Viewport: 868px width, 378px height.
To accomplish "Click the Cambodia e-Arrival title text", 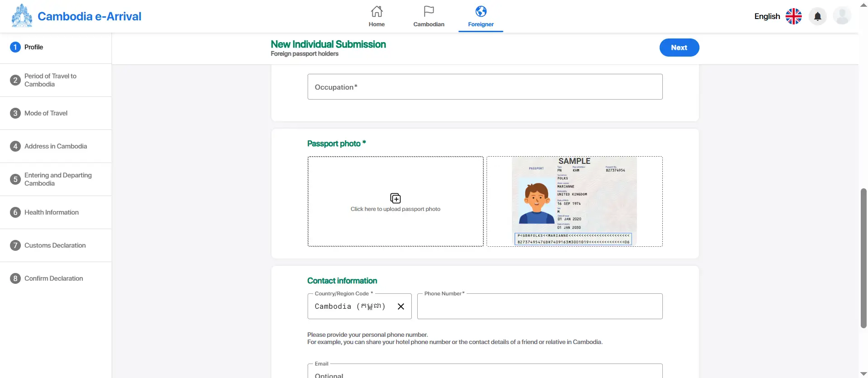I will pos(89,16).
